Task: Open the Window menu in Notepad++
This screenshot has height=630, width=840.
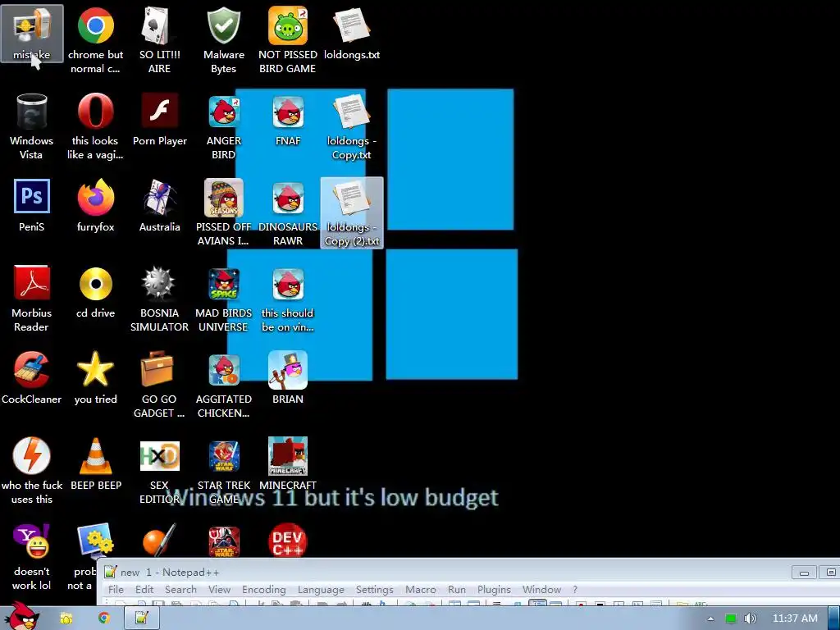Action: coord(541,589)
